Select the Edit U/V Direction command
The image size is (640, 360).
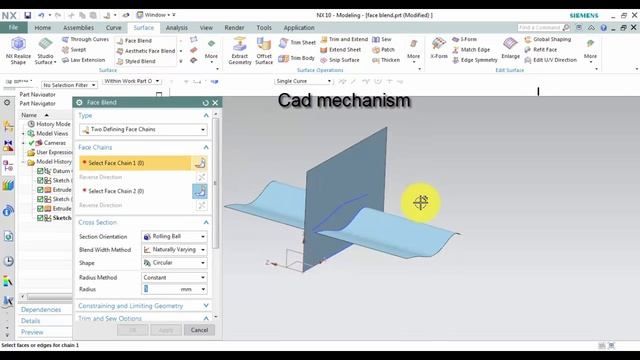click(x=550, y=60)
